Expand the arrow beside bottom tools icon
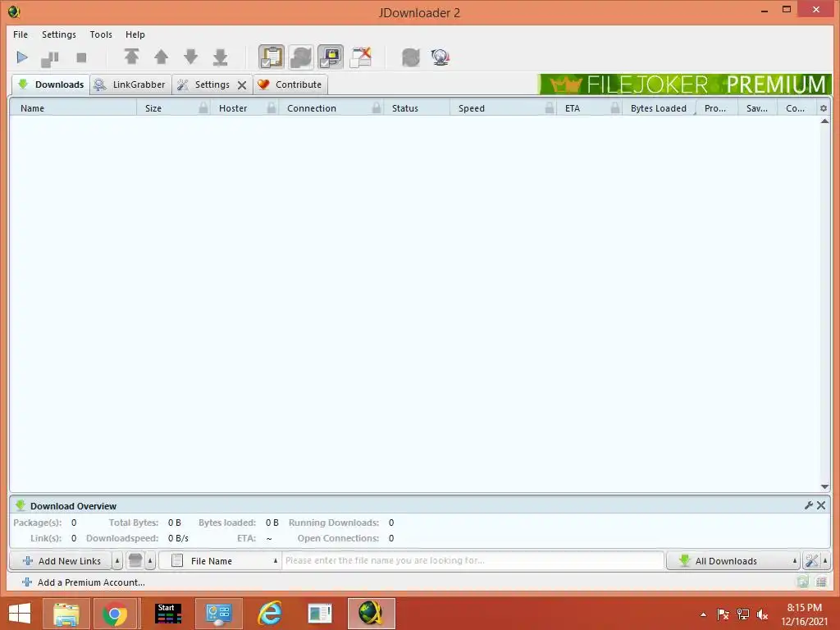Viewport: 840px width, 630px height. 825,561
